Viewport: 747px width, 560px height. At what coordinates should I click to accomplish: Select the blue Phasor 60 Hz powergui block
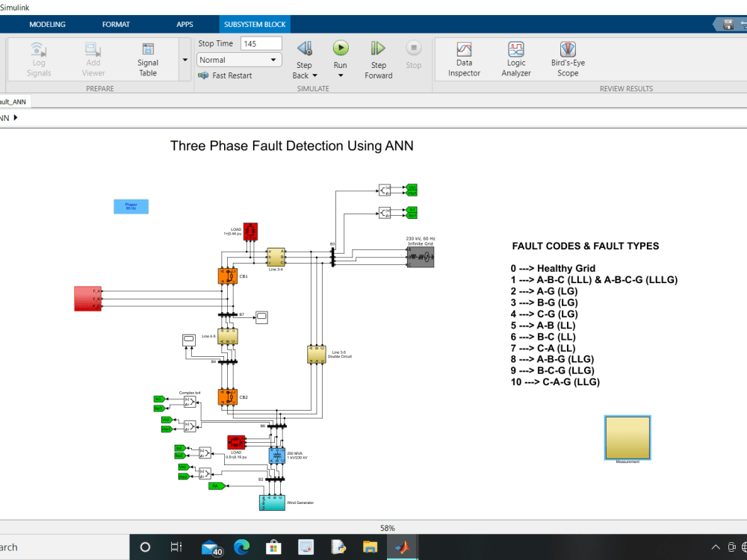(131, 207)
